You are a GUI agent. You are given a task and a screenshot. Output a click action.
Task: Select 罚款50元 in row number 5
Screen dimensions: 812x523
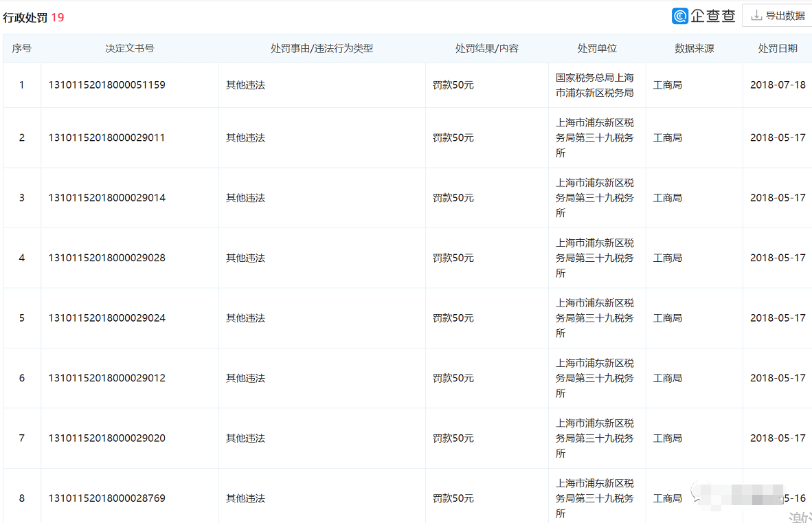tap(453, 318)
